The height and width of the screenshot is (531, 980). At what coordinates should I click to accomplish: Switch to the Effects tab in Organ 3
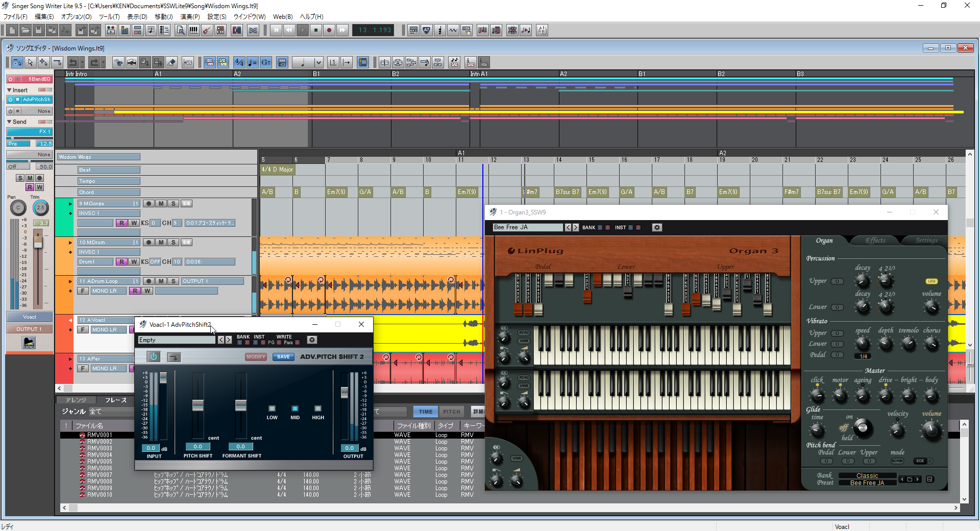(x=875, y=240)
